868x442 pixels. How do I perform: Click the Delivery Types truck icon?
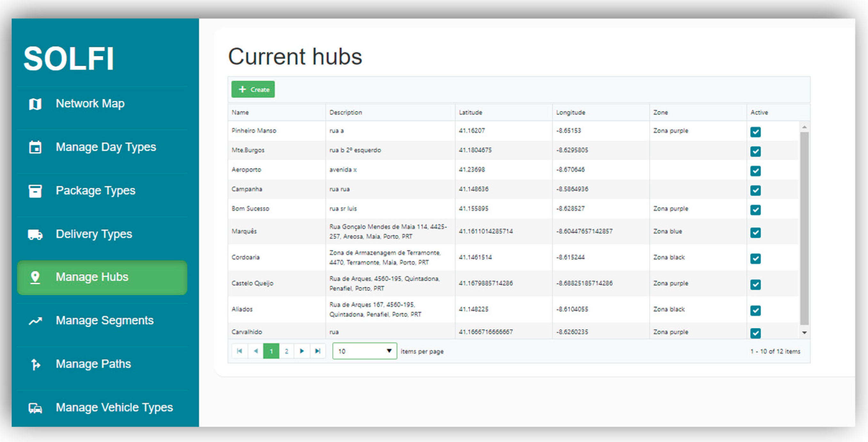click(35, 234)
